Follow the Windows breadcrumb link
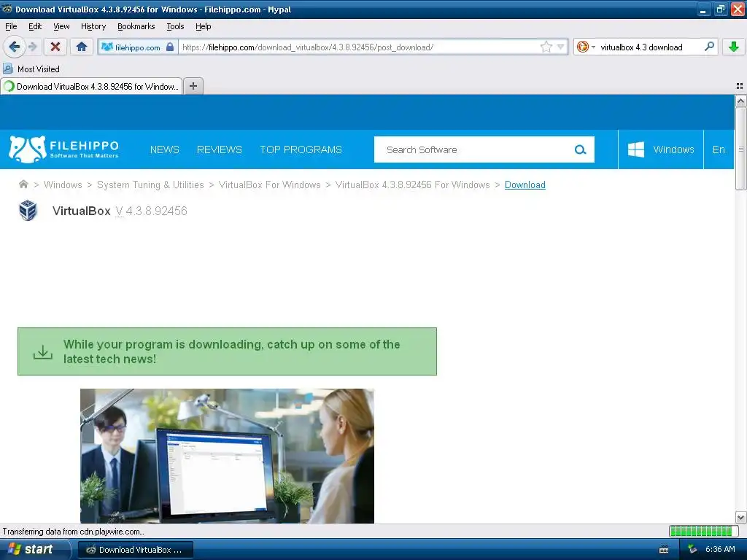 63,184
